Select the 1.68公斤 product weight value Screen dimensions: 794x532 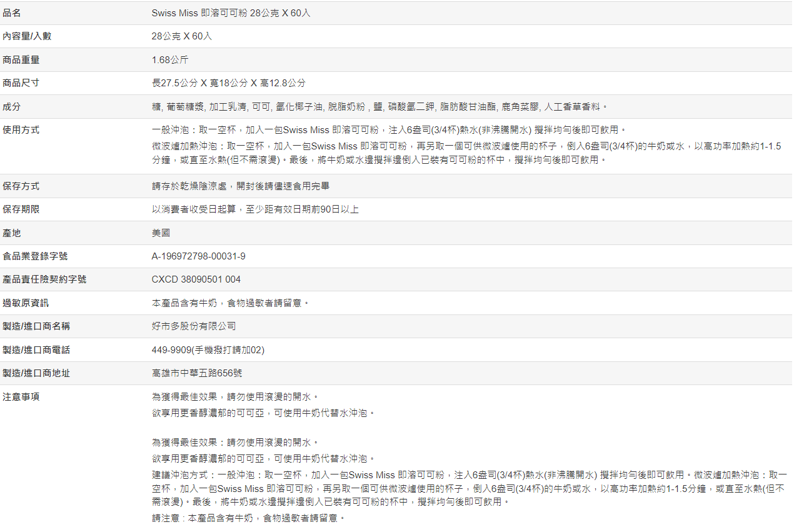click(x=169, y=60)
